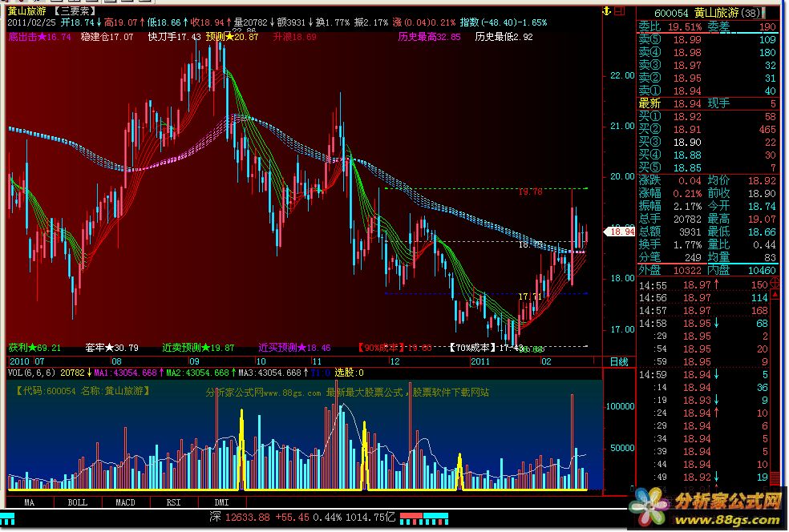Click the 套牢★30.79 label
Screen dimensions: 789x532
(x=111, y=348)
